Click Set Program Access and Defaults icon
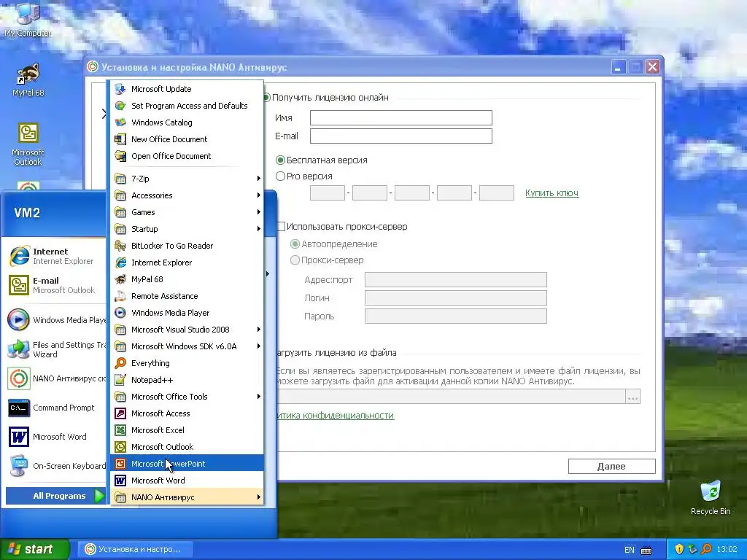This screenshot has height=560, width=747. pyautogui.click(x=120, y=106)
